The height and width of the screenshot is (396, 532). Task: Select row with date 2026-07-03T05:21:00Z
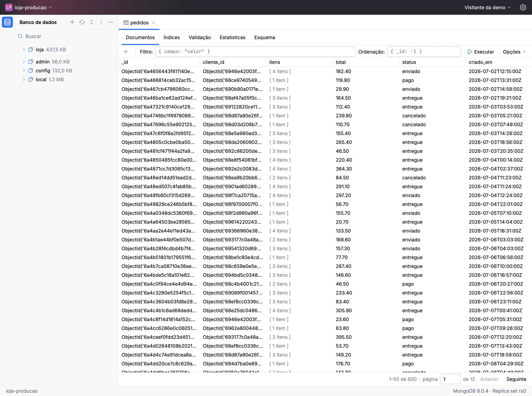pos(325,116)
